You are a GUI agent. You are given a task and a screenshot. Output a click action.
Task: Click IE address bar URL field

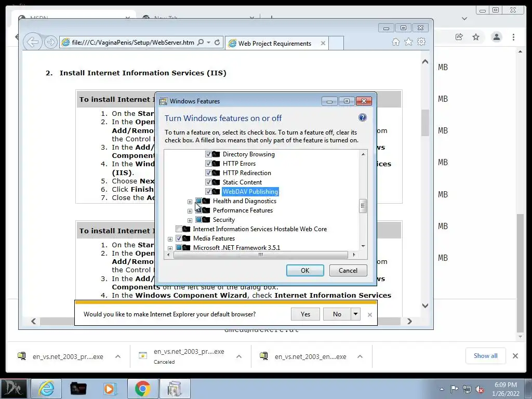pyautogui.click(x=133, y=43)
